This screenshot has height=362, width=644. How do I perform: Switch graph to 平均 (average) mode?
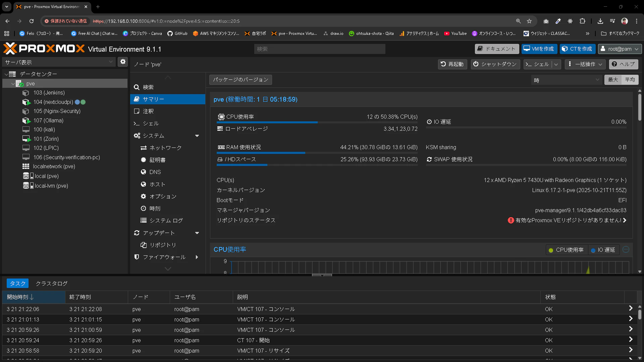click(630, 80)
